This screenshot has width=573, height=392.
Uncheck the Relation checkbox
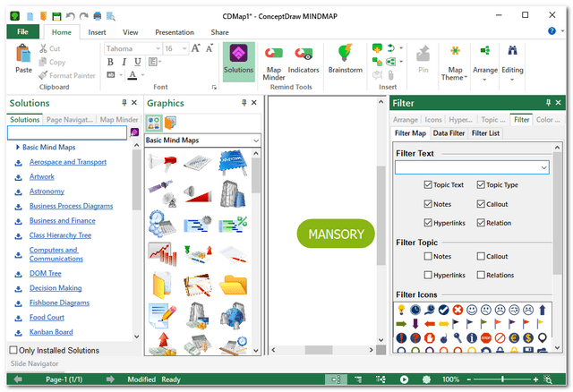(481, 222)
